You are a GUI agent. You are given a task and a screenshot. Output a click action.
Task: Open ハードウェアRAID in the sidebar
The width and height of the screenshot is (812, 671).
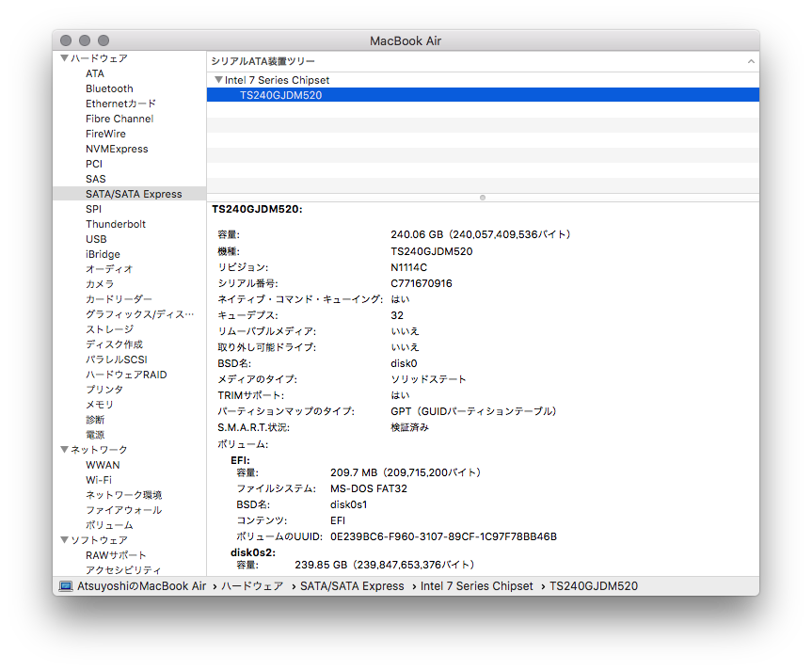tap(126, 375)
